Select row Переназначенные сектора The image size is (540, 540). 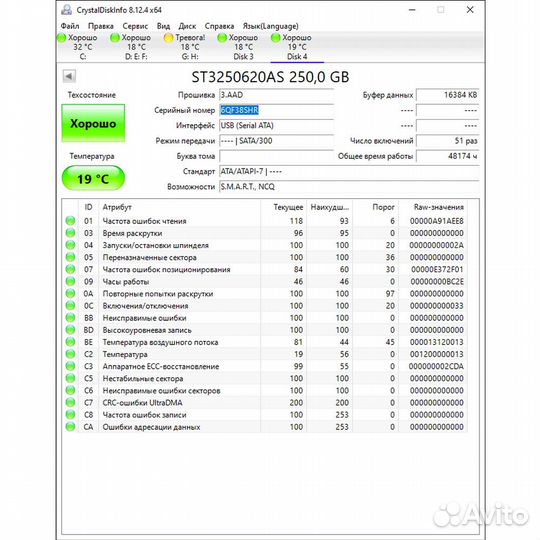point(264,257)
